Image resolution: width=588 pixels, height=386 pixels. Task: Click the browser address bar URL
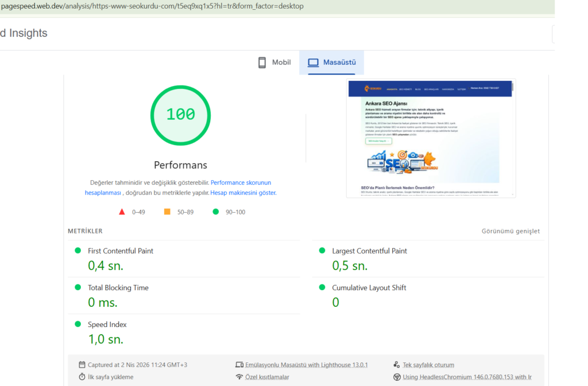[x=152, y=6]
